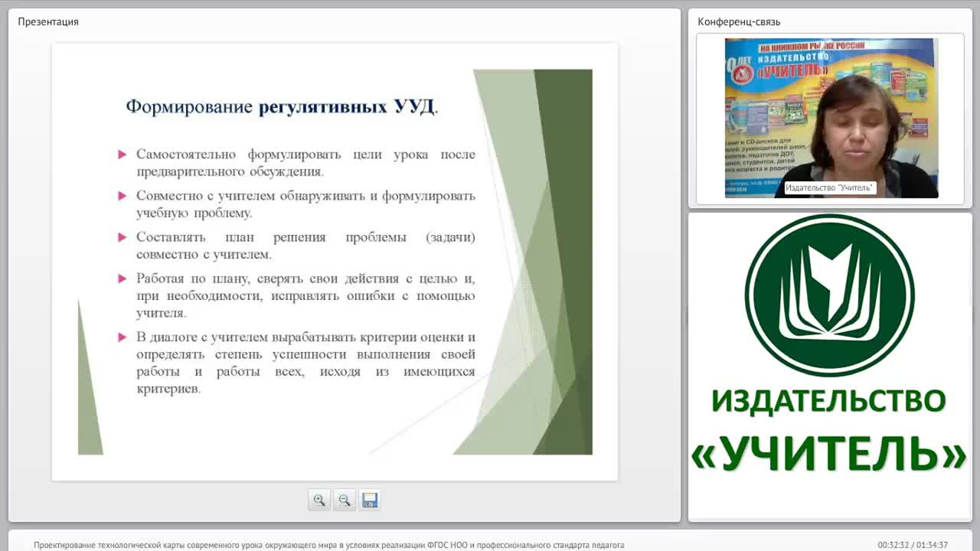Click the ИЗДАТЕЛЬСТВО banner text

click(829, 400)
